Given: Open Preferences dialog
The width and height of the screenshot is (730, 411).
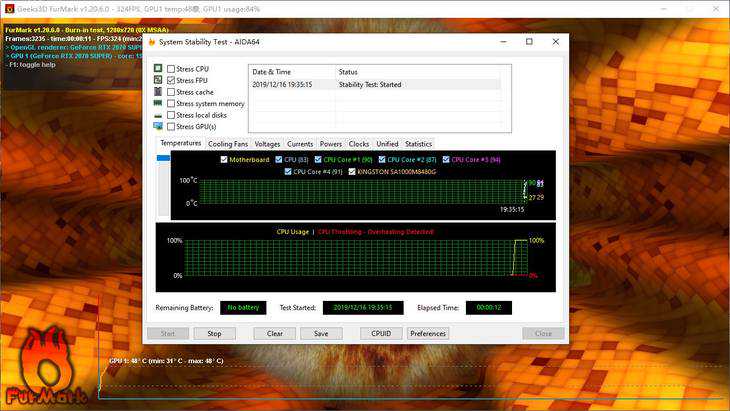Looking at the screenshot, I should coord(428,333).
